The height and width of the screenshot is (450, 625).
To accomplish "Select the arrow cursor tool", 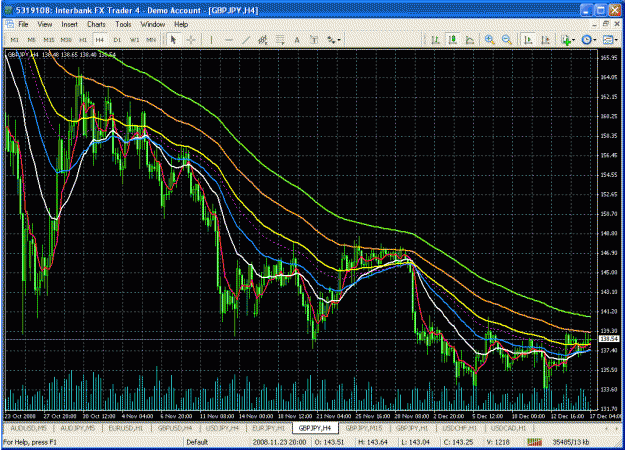I will [173, 40].
